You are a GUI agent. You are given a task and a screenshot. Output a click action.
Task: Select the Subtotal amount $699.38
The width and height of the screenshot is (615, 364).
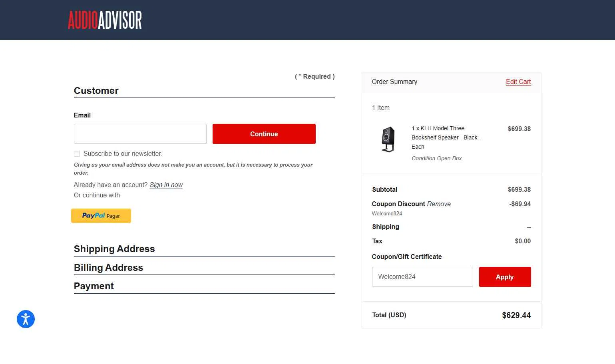point(519,189)
